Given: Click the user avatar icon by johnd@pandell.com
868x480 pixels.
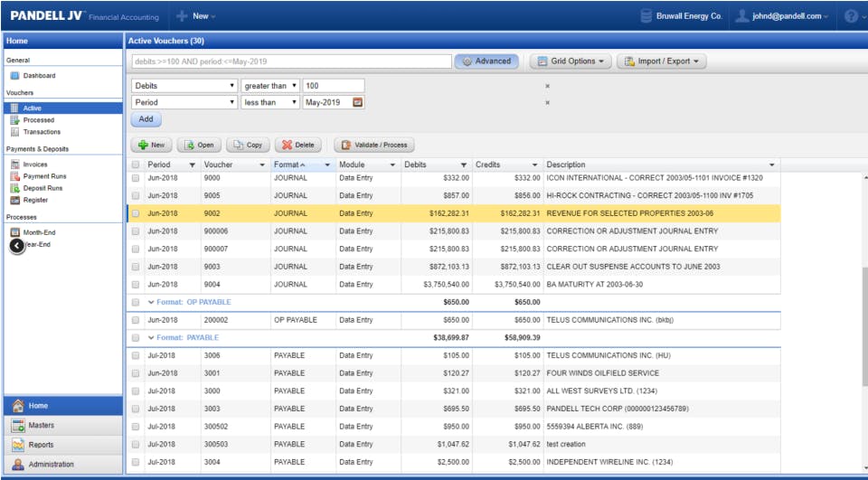Looking at the screenshot, I should pyautogui.click(x=741, y=16).
